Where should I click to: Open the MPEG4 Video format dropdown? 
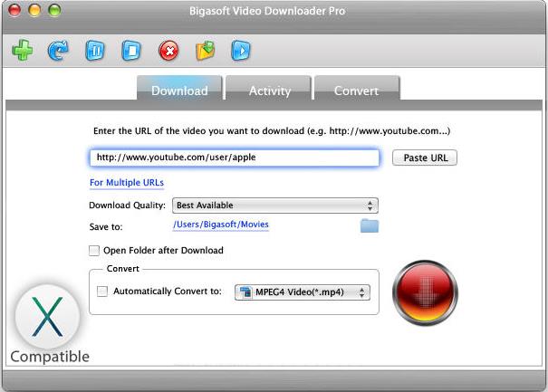(303, 292)
